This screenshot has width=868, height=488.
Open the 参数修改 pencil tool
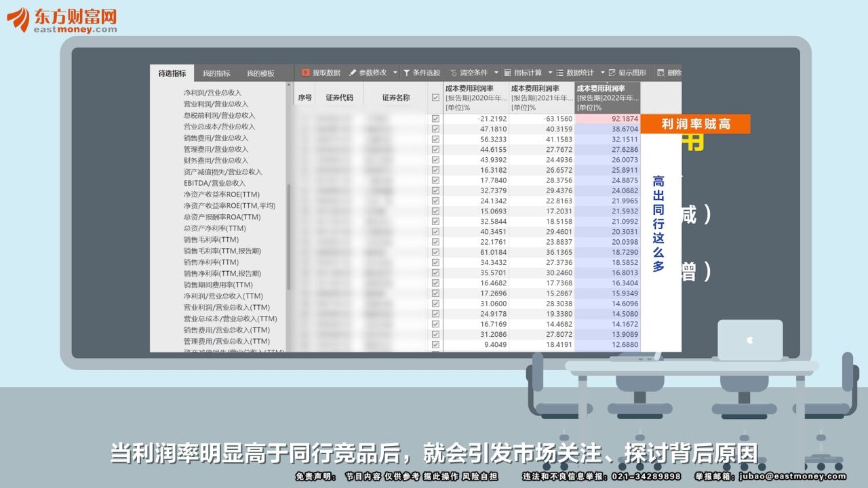368,73
